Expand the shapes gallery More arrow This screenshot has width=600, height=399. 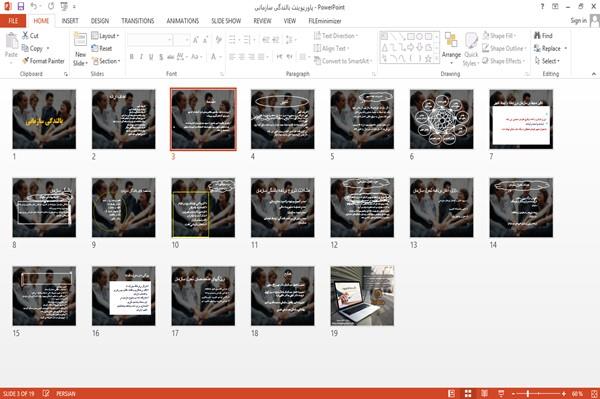pos(437,58)
